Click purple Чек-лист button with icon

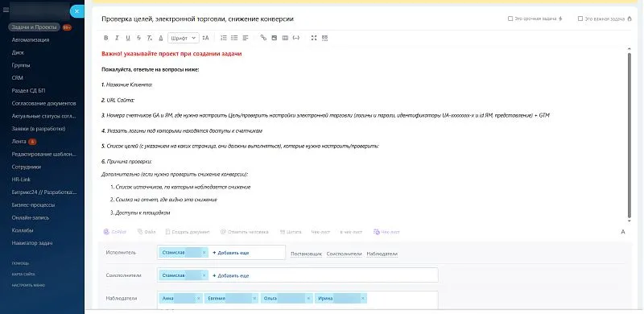tap(386, 232)
